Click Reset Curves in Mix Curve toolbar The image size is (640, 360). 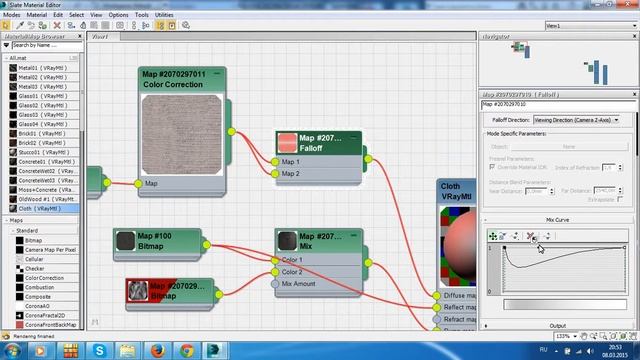[x=547, y=236]
